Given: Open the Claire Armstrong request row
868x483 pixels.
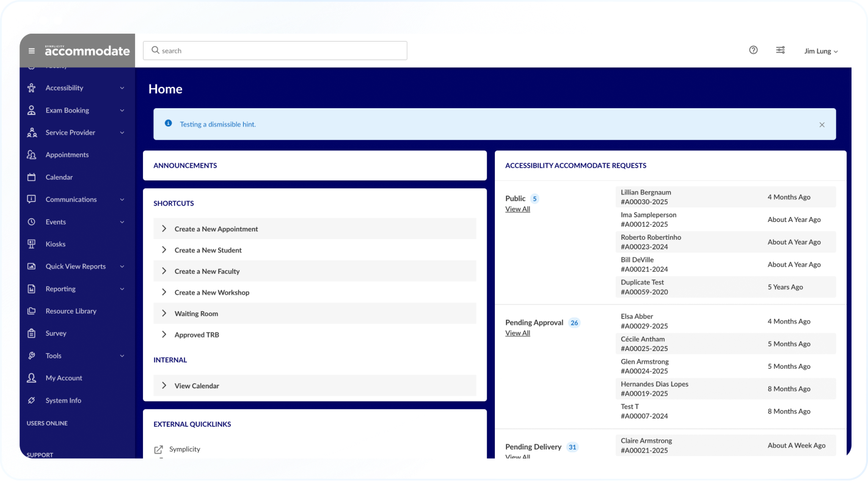Looking at the screenshot, I should (x=726, y=446).
